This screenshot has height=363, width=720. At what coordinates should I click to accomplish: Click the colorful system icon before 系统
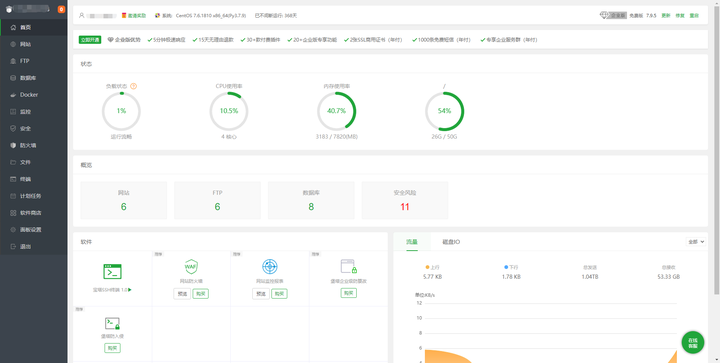pyautogui.click(x=157, y=16)
